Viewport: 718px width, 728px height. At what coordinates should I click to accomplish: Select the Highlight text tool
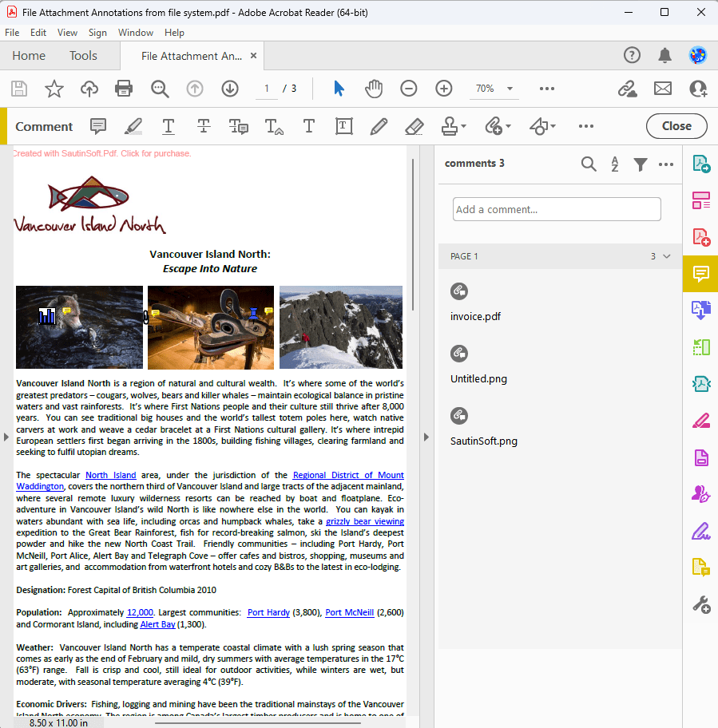(x=133, y=126)
